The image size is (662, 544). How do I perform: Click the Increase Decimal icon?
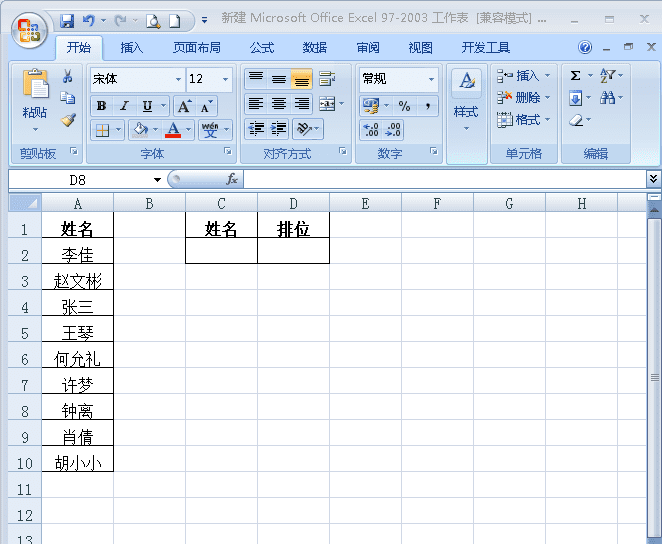click(x=371, y=130)
